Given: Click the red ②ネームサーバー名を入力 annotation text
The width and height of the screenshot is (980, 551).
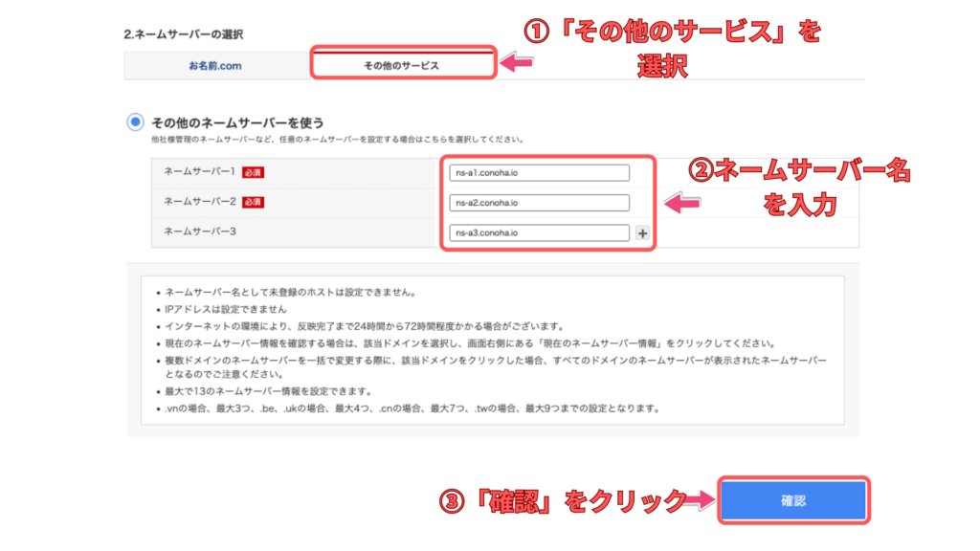Looking at the screenshot, I should (x=799, y=187).
